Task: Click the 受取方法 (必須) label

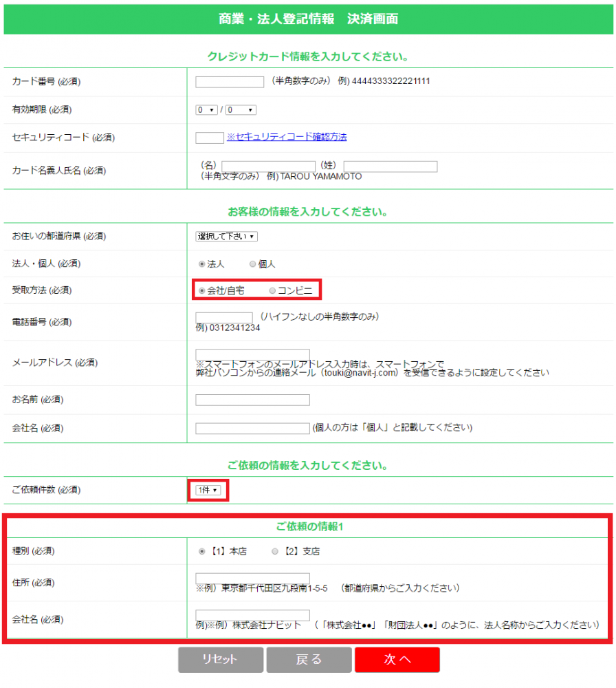Action: [x=42, y=290]
